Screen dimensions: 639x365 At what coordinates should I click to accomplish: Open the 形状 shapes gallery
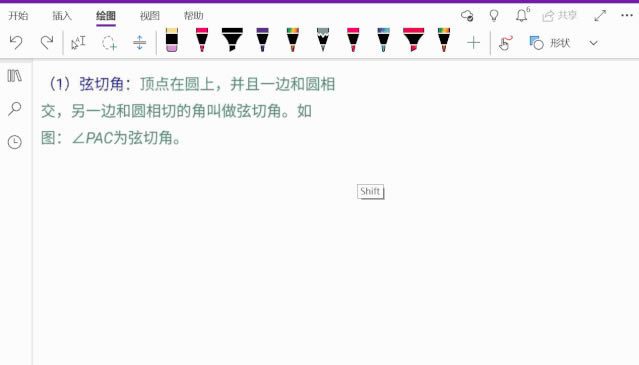point(549,43)
